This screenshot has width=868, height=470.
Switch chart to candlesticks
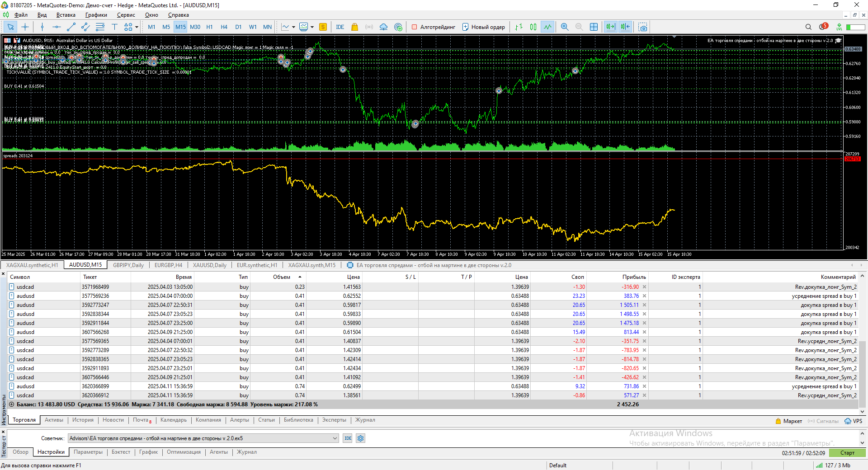[533, 27]
